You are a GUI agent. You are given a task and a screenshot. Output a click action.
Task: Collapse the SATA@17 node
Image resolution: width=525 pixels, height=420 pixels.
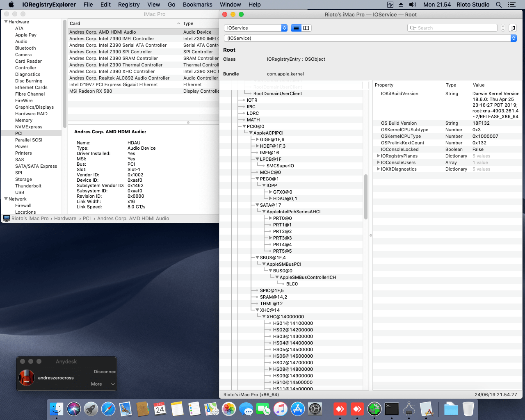click(258, 205)
